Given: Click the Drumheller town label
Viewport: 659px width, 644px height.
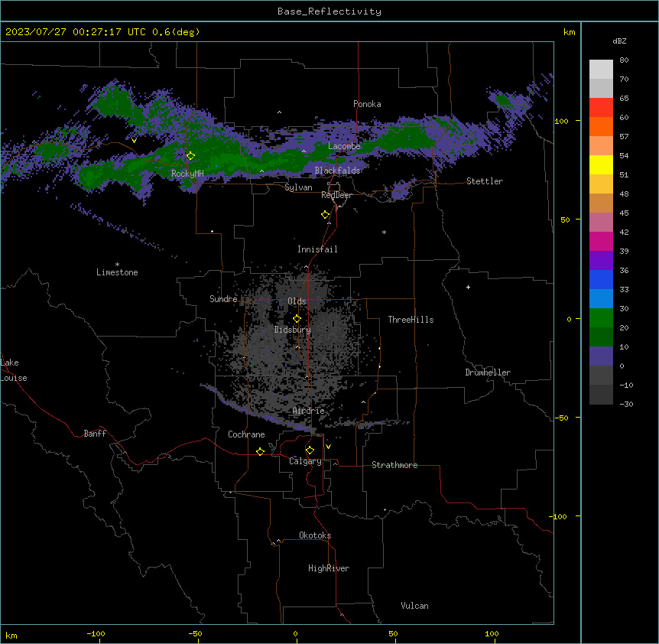Looking at the screenshot, I should (488, 372).
